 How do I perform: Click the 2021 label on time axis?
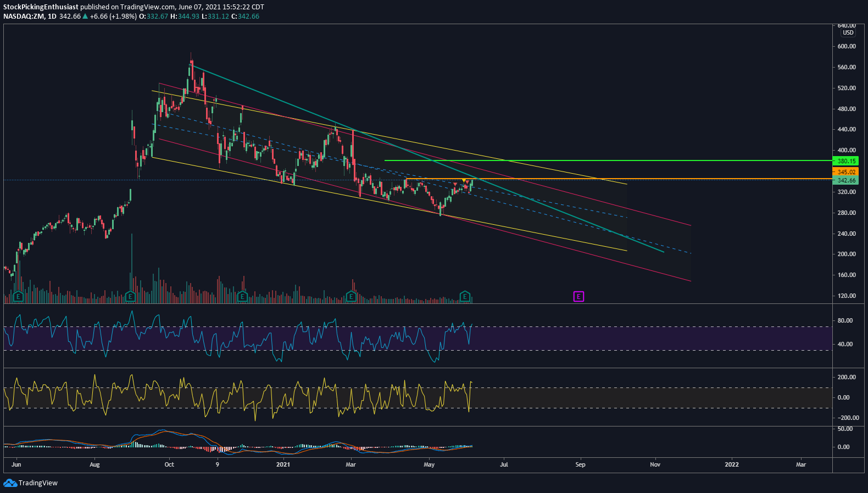283,464
